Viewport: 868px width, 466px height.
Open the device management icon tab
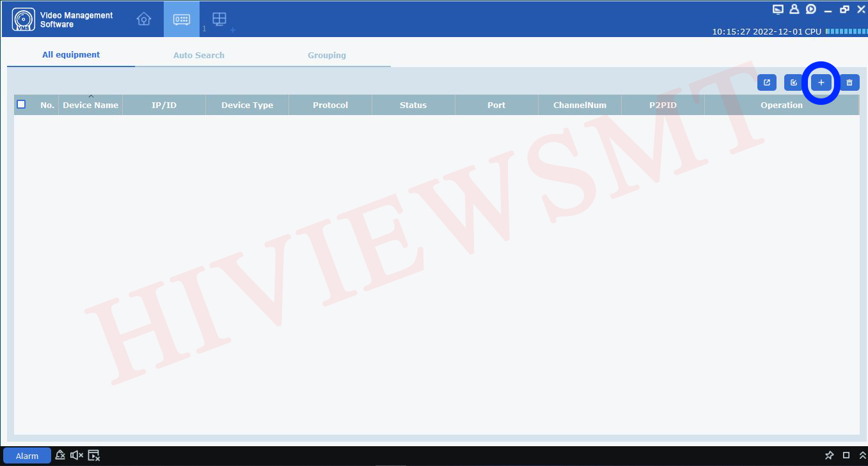(182, 19)
